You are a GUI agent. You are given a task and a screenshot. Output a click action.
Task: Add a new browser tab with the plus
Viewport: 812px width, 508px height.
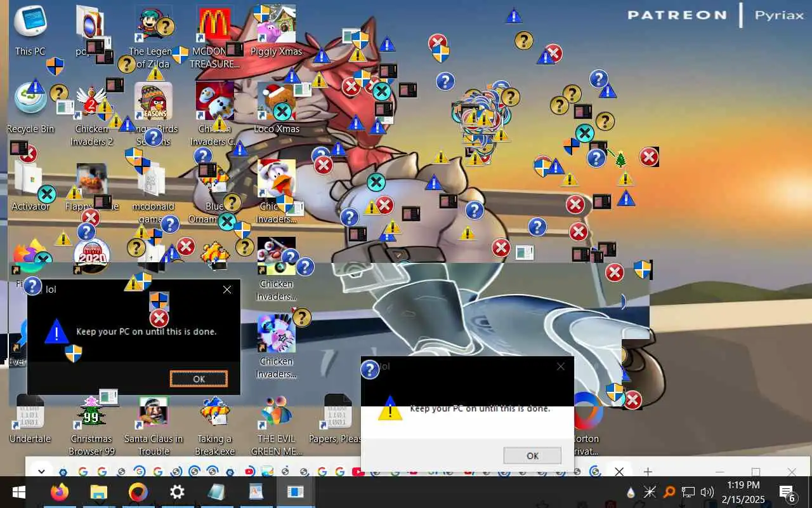[x=648, y=471]
